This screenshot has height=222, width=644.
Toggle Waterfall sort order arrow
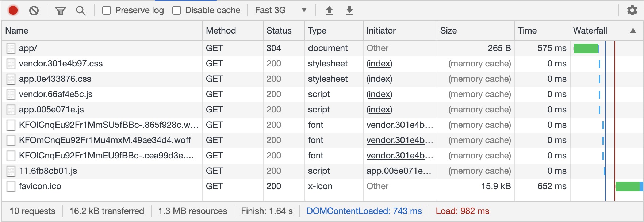(x=633, y=31)
